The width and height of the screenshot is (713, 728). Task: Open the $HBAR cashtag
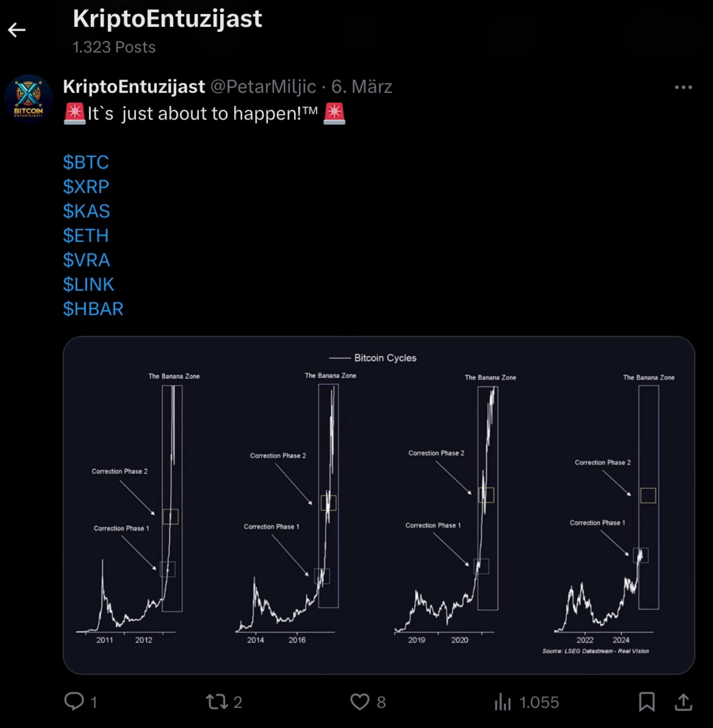[x=93, y=309]
